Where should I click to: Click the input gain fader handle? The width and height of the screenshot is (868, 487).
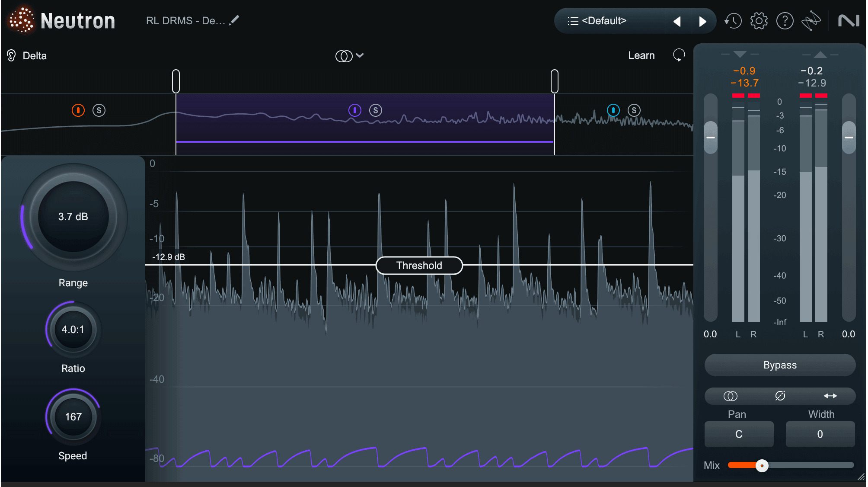pyautogui.click(x=711, y=137)
